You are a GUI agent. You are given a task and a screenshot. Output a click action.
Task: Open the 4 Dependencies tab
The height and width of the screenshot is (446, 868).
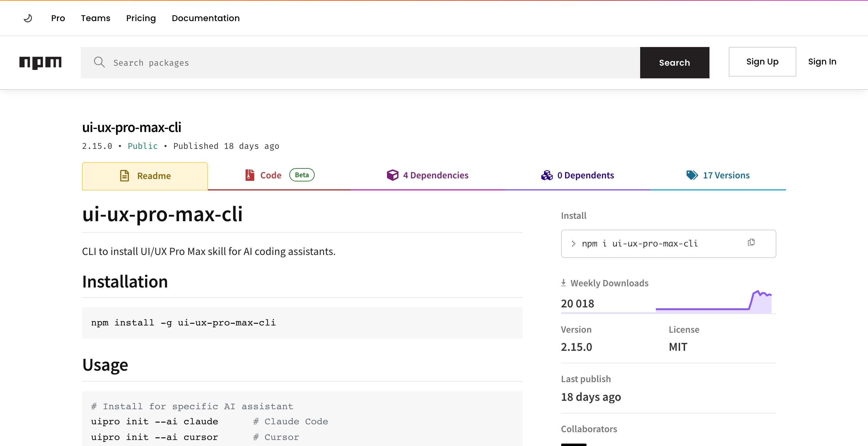(428, 175)
